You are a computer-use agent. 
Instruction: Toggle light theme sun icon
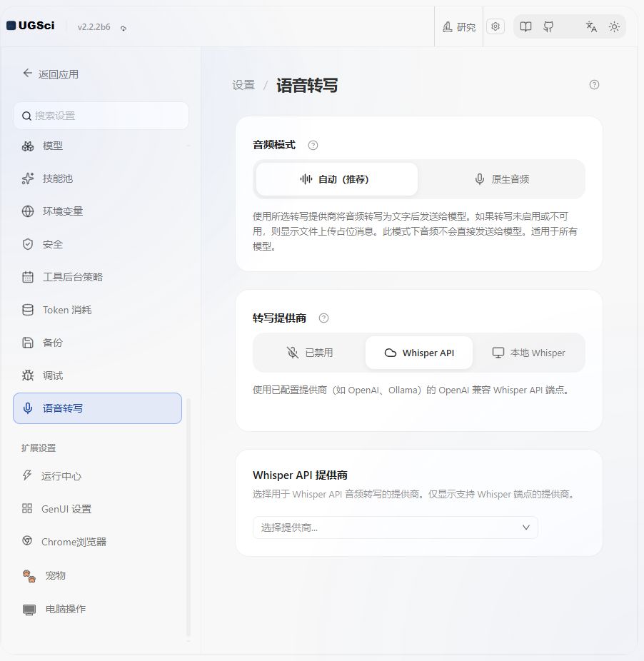[614, 27]
